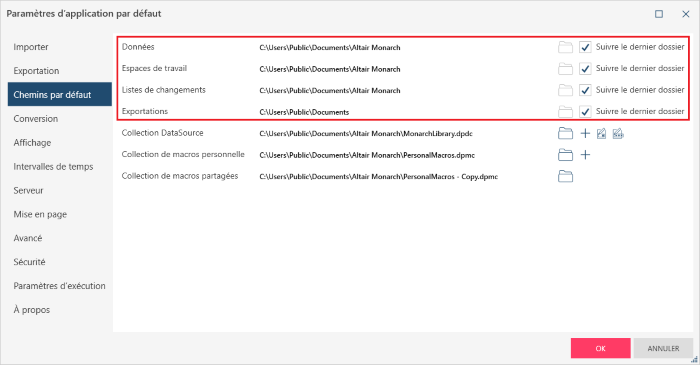Click the PersonalMacros.dpmc path

pyautogui.click(x=367, y=155)
